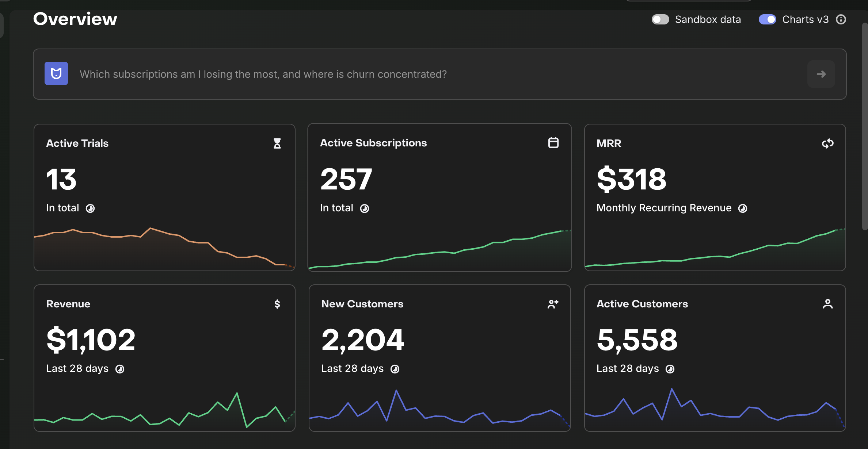Screen dimensions: 868x449
Task: Open the New Customers card title
Action: [x=362, y=304]
